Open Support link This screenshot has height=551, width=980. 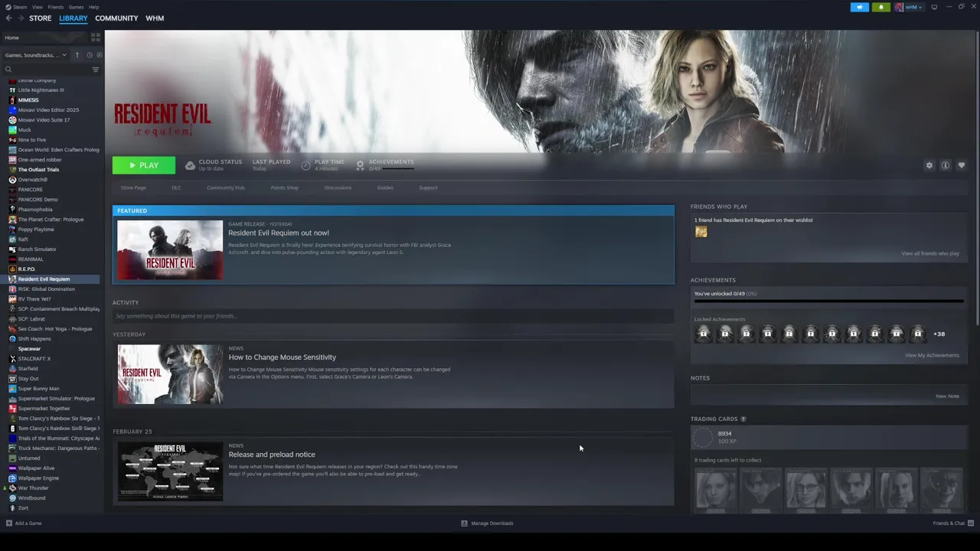428,187
